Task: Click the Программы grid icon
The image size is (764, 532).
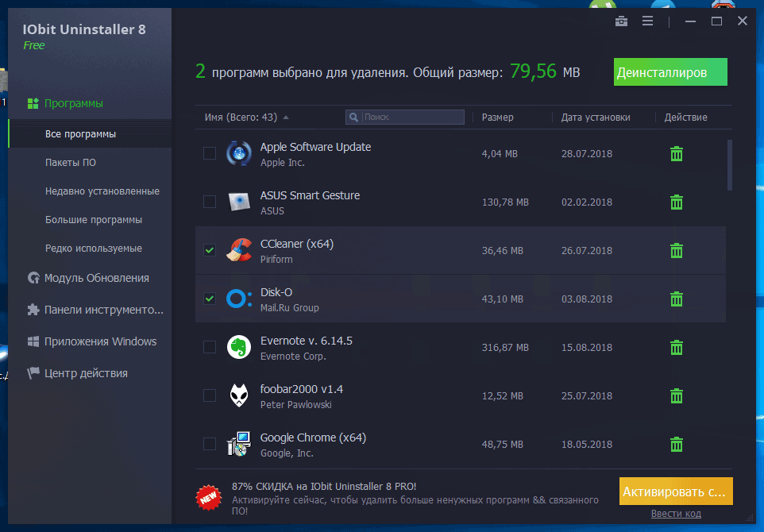Action: [x=33, y=103]
